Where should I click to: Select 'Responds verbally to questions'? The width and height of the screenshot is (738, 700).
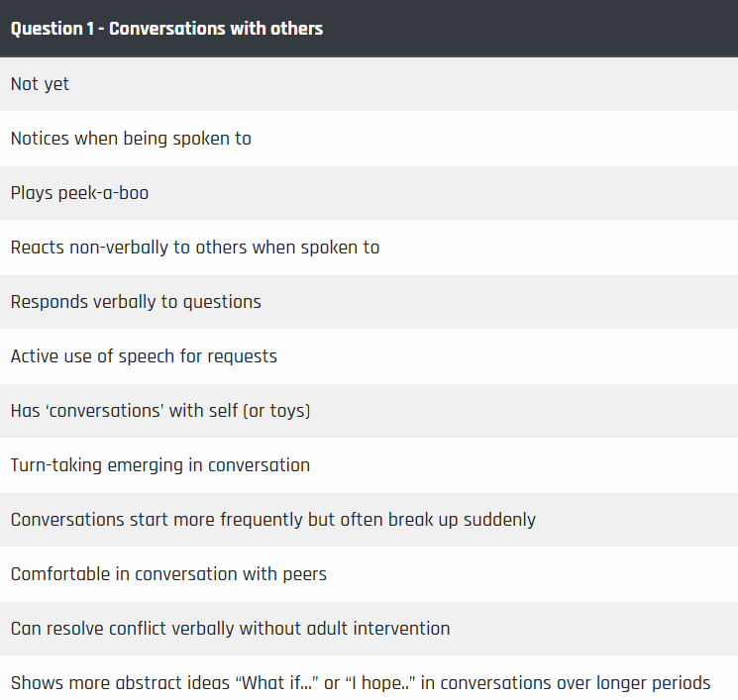point(369,302)
